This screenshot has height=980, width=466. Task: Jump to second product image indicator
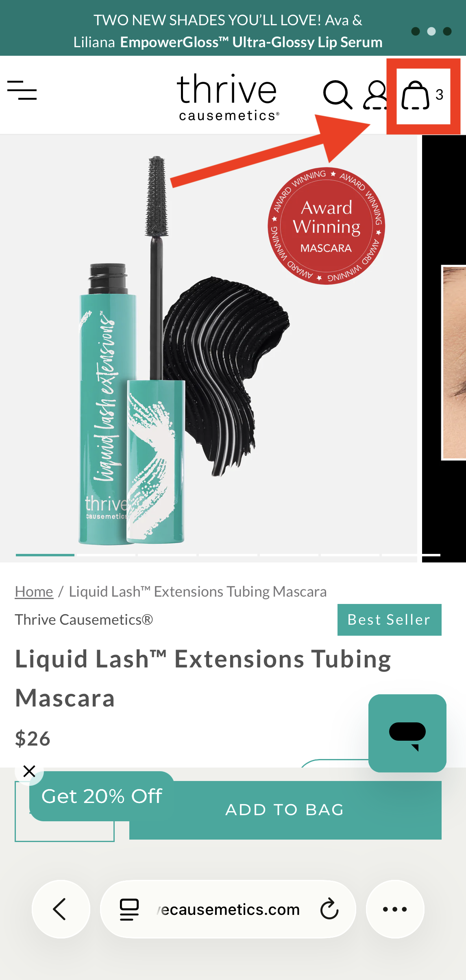[x=106, y=555]
